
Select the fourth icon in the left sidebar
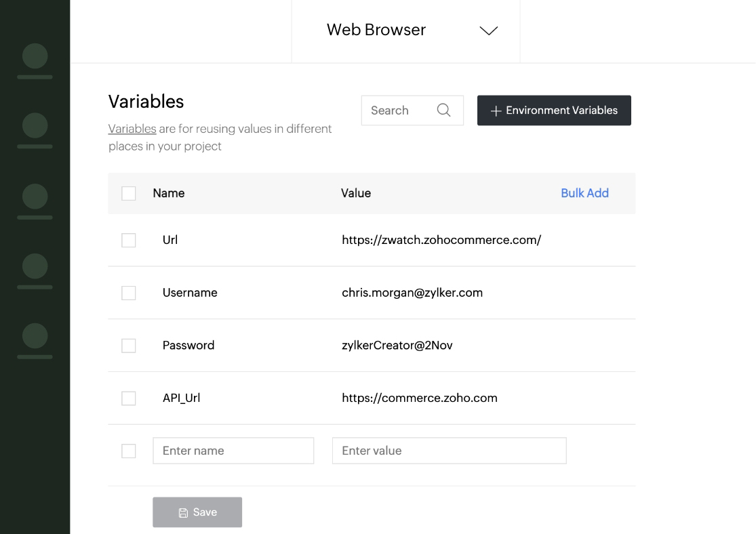pyautogui.click(x=35, y=267)
